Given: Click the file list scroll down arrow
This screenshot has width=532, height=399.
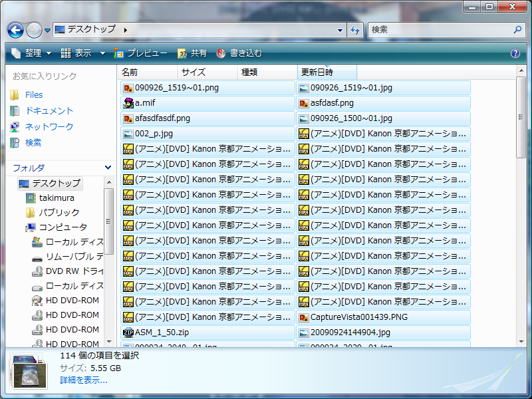Looking at the screenshot, I should 521,342.
